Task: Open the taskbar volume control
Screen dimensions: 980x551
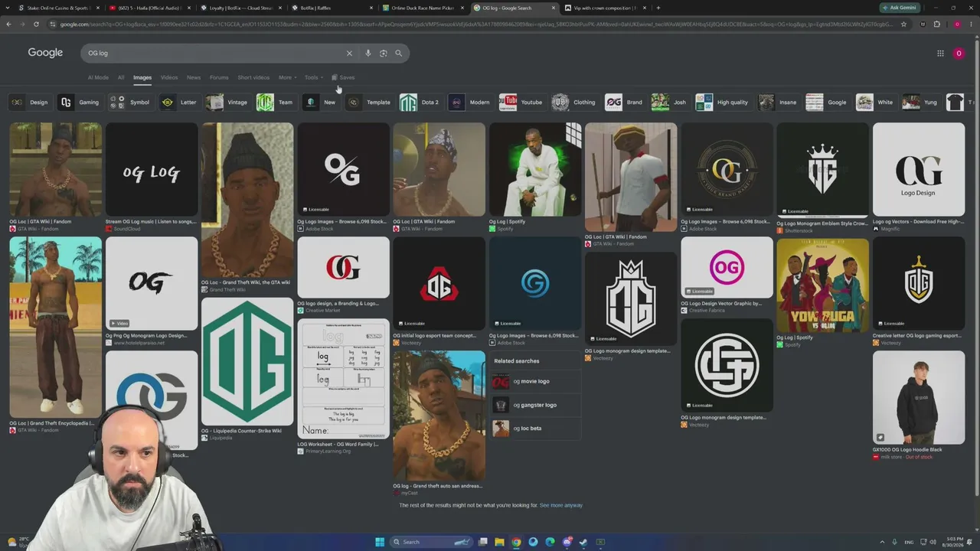Action: 933,542
